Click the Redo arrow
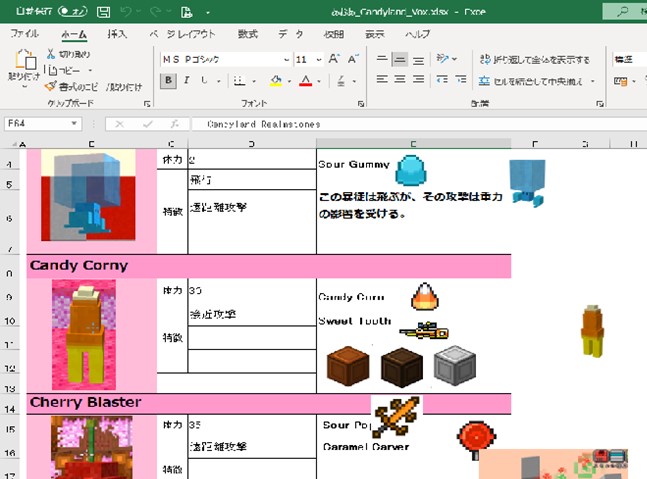The image size is (647, 479). coord(155,12)
